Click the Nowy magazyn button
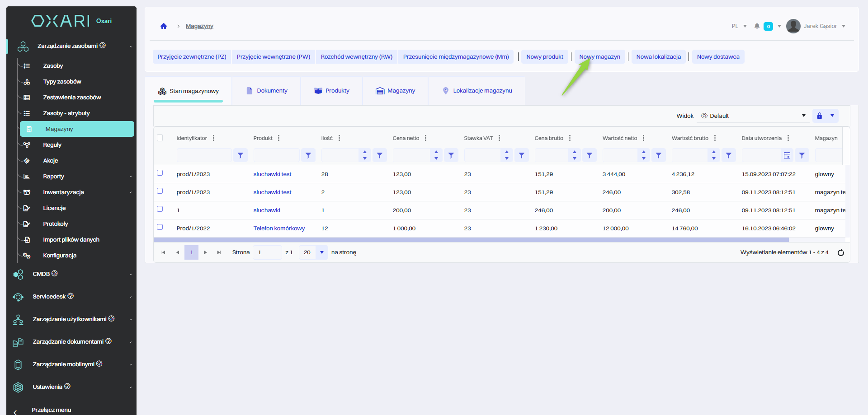This screenshot has height=415, width=868. pos(599,57)
